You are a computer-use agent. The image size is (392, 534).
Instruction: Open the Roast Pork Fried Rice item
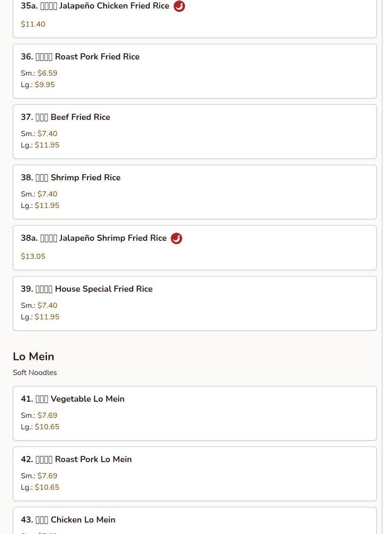80,57
